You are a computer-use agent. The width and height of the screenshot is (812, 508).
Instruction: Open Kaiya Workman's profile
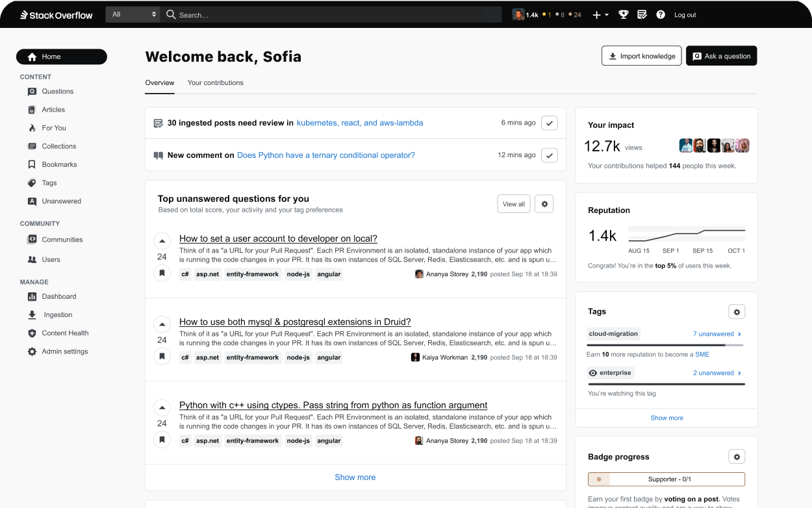pos(444,357)
